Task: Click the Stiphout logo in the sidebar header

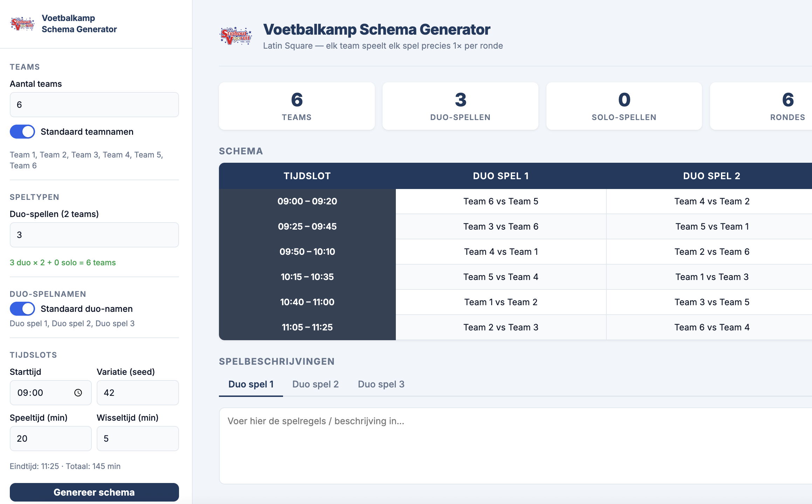Action: point(23,24)
